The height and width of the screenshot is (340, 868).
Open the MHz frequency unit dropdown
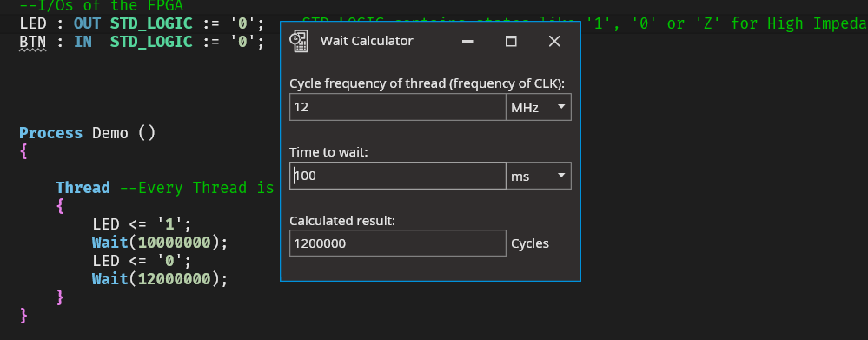pyautogui.click(x=538, y=107)
